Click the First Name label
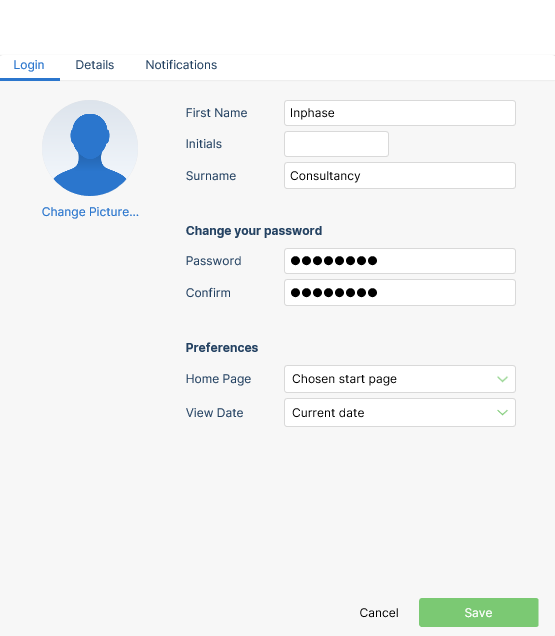Image resolution: width=555 pixels, height=636 pixels. point(216,113)
